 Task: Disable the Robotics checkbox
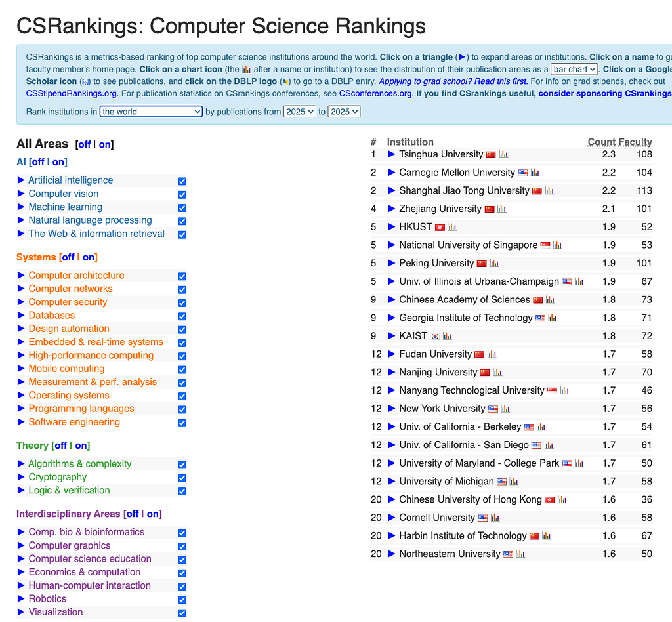182,600
